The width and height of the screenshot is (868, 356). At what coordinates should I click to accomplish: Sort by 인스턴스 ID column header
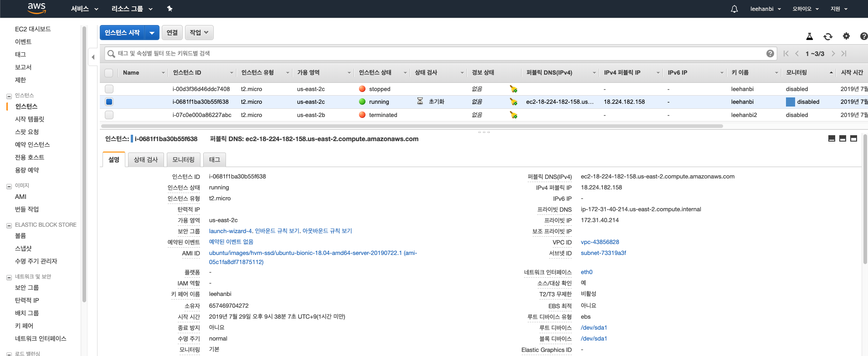coord(202,73)
